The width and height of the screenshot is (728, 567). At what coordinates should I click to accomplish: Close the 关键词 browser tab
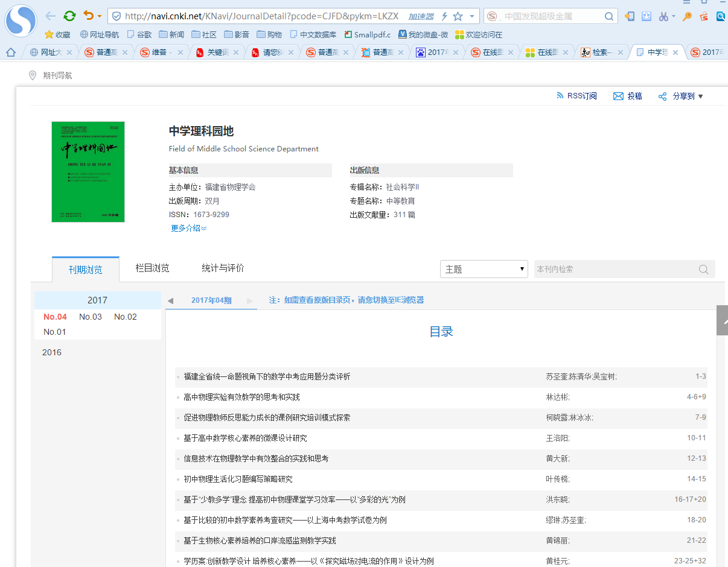click(x=235, y=52)
